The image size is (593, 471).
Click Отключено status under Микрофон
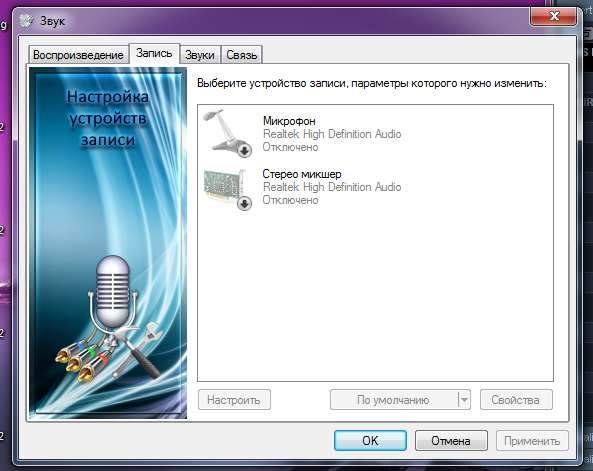(290, 147)
